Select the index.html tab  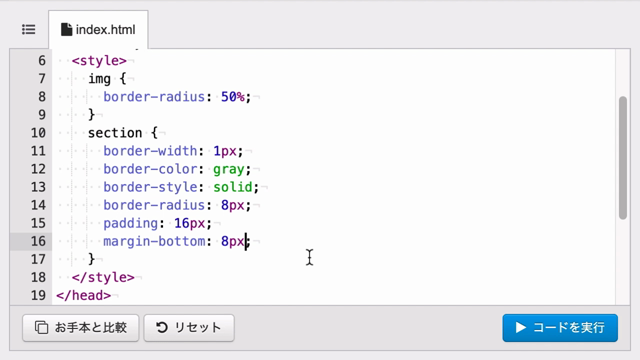(98, 30)
